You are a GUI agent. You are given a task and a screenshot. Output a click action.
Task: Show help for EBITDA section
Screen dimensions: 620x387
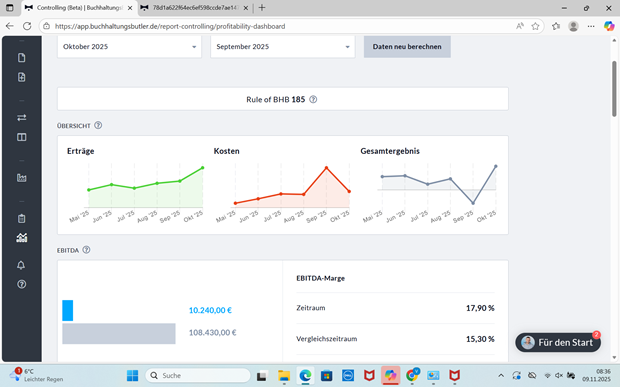point(86,250)
